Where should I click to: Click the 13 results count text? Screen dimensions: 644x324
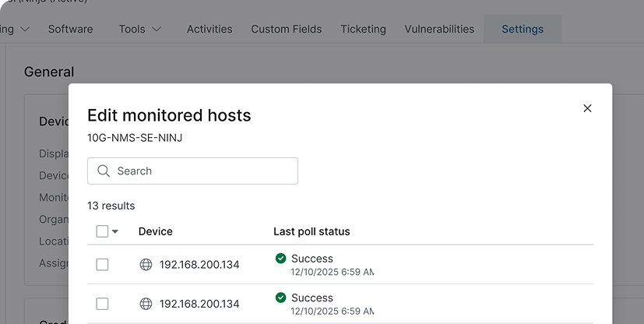click(111, 206)
